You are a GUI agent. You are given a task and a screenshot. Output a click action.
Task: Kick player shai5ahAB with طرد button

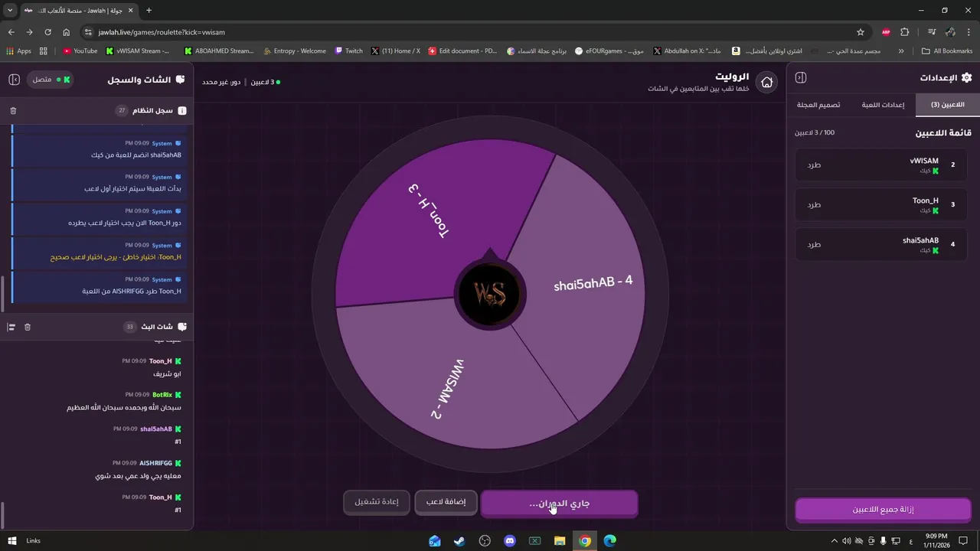point(814,245)
